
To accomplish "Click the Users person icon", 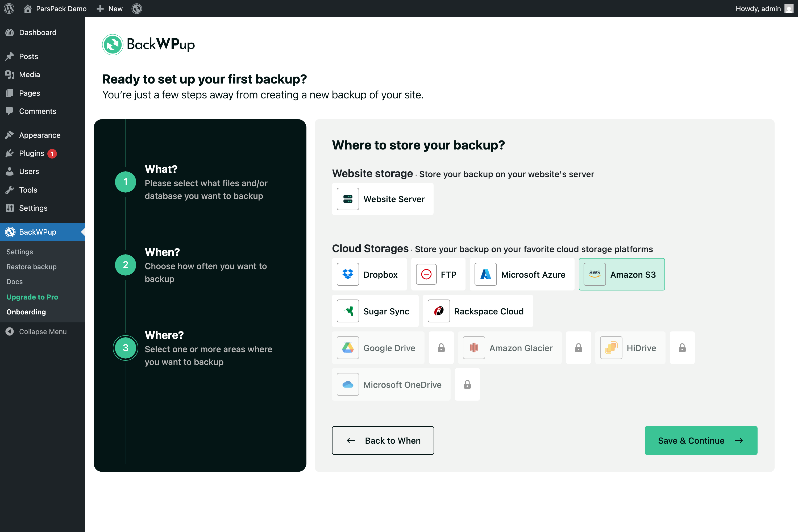I will pos(10,171).
